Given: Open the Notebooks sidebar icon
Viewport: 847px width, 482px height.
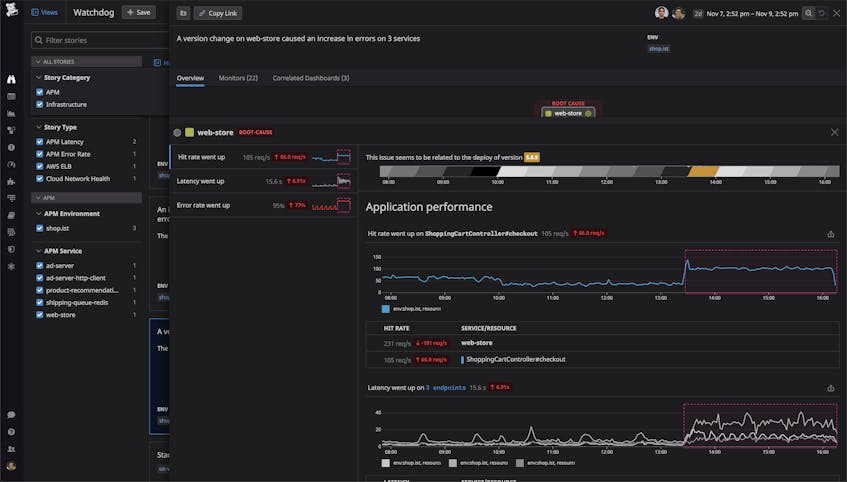Looking at the screenshot, I should 11,216.
